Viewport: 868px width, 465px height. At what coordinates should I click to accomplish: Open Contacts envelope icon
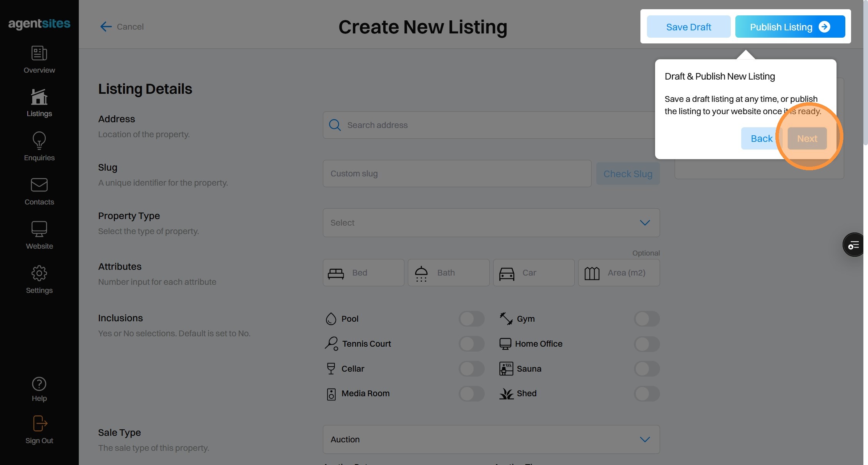(39, 185)
